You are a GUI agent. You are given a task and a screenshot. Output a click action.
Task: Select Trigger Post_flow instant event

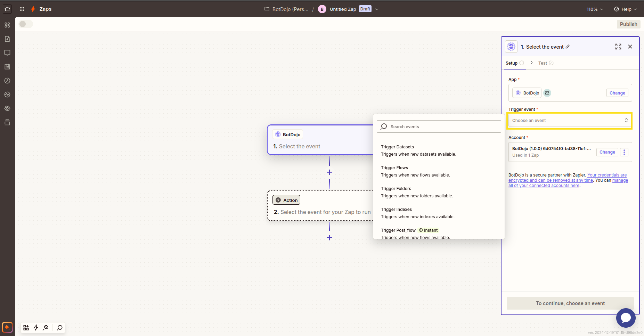[x=439, y=233]
